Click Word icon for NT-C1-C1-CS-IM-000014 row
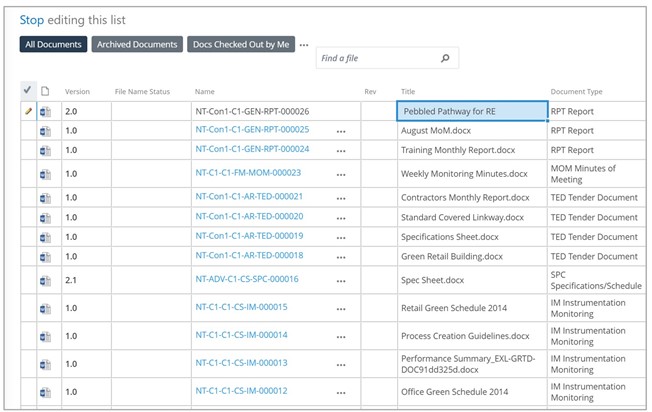This screenshot has height=412, width=652. (45, 336)
